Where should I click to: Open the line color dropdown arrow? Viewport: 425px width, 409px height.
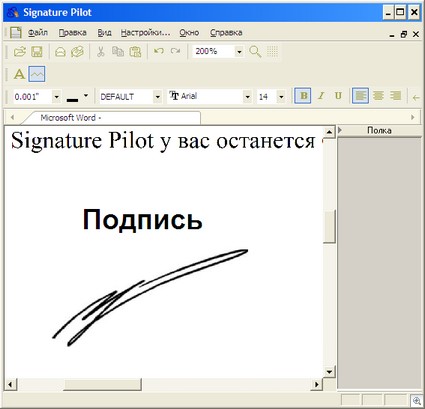coord(86,96)
